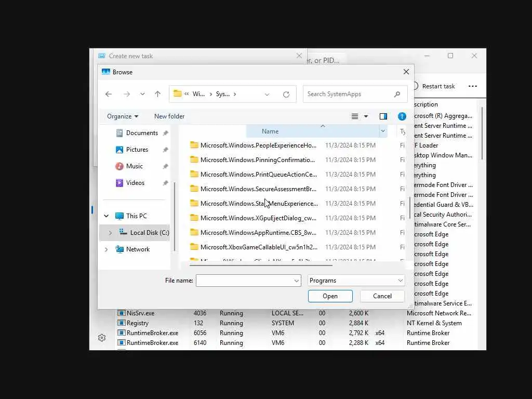The height and width of the screenshot is (399, 532).
Task: Select the StartMenuExperience folder
Action: coord(259,204)
